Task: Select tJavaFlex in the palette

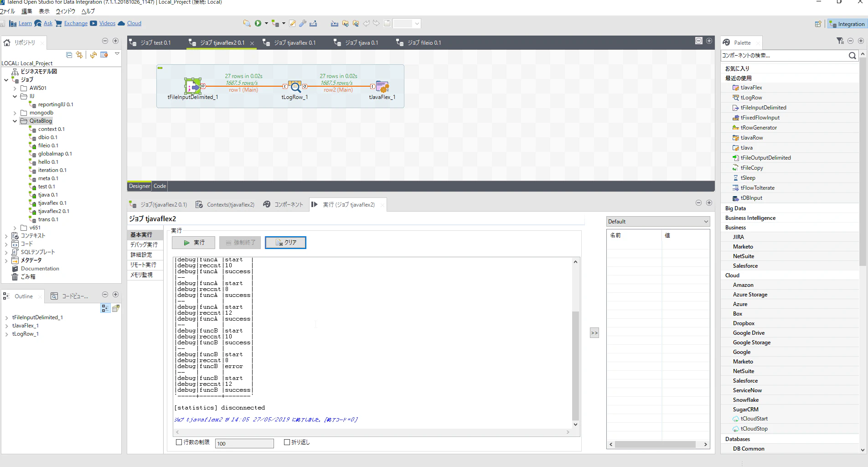Action: 751,88
